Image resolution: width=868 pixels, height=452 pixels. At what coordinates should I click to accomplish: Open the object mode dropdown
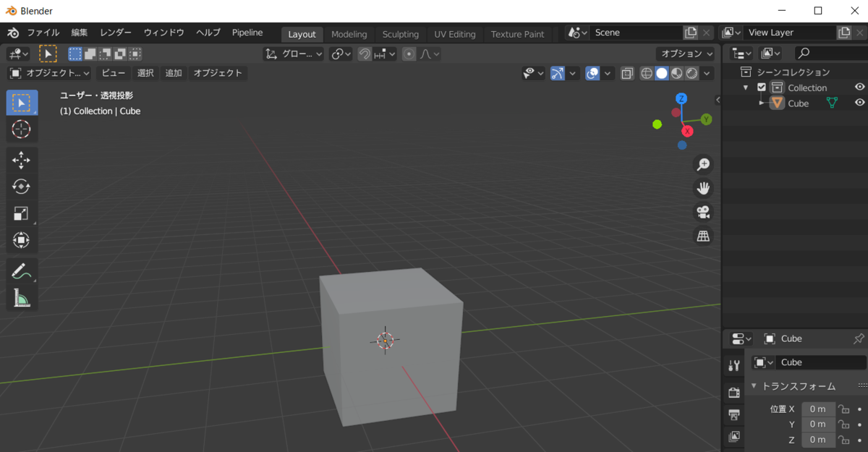pyautogui.click(x=50, y=73)
